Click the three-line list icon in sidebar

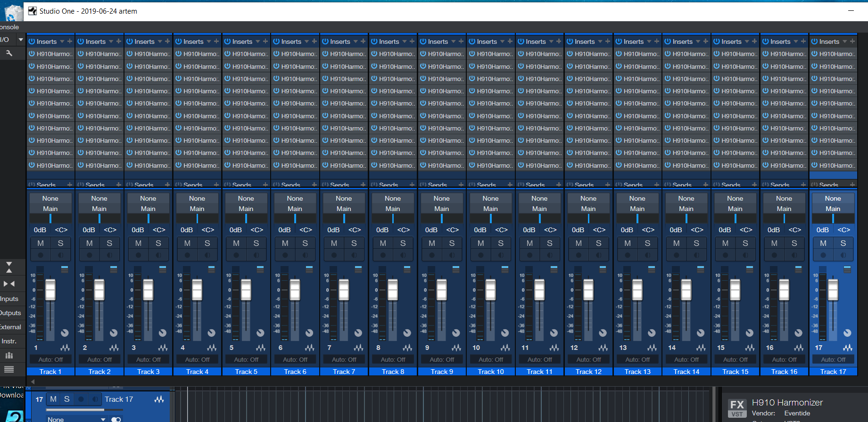9,369
